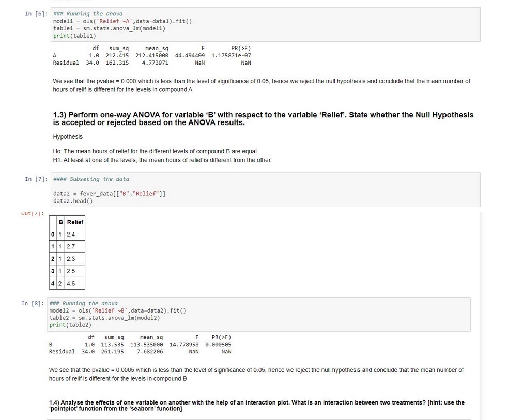Click mean_sq value 4.773971 in first table
Viewport: 507px width, 420px height.
(x=155, y=63)
